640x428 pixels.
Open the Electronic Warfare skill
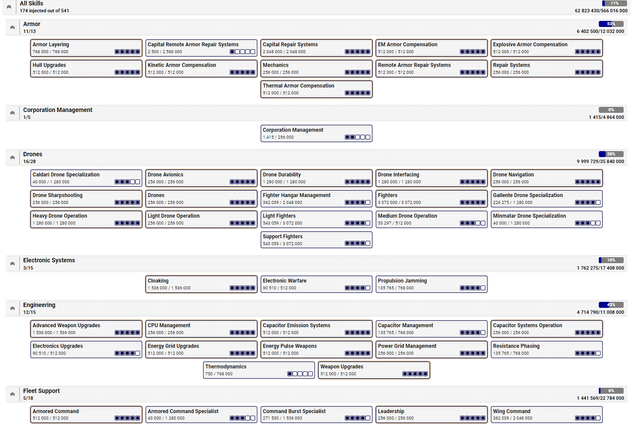pos(316,284)
